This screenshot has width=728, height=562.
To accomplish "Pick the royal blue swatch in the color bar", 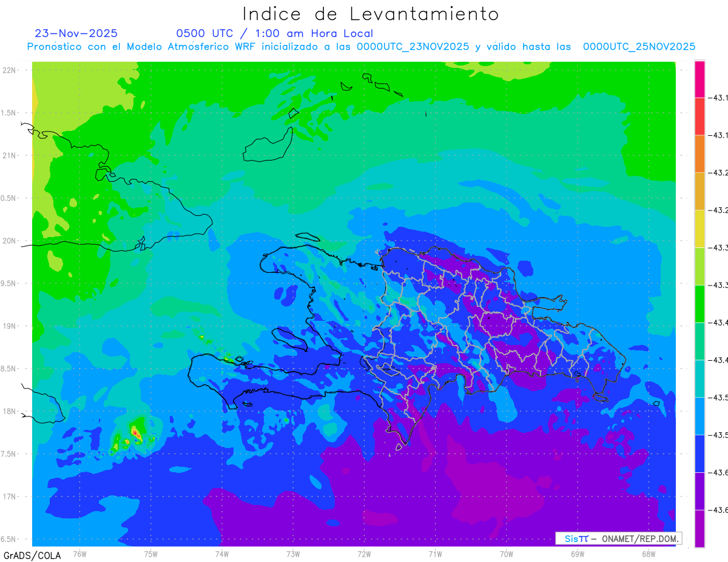I will [x=699, y=453].
